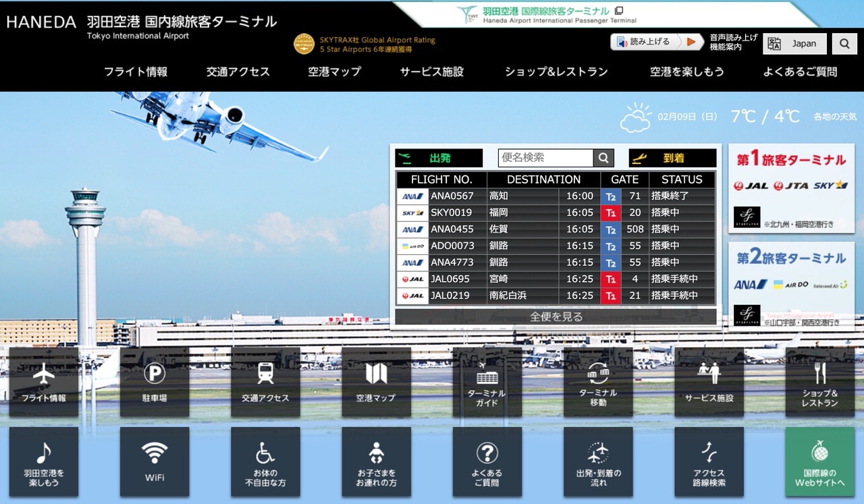
Task: Open the アクセス路線検索 tile
Action: (x=709, y=462)
